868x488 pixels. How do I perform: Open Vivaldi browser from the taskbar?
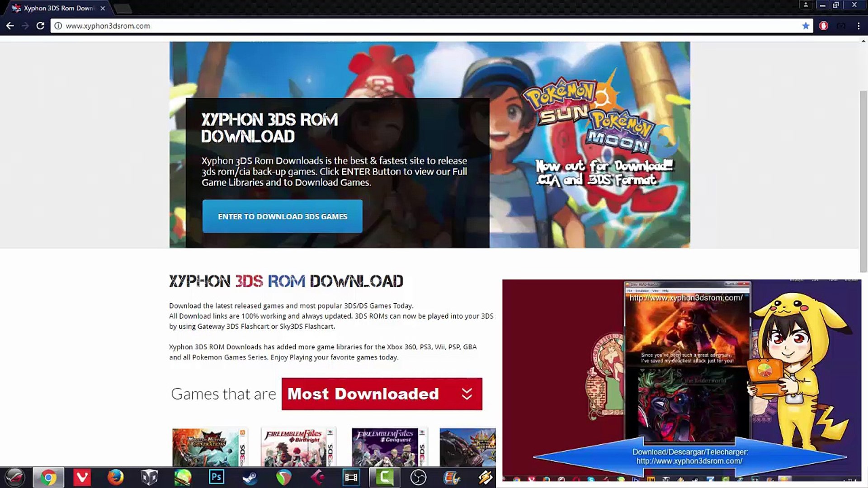(82, 477)
